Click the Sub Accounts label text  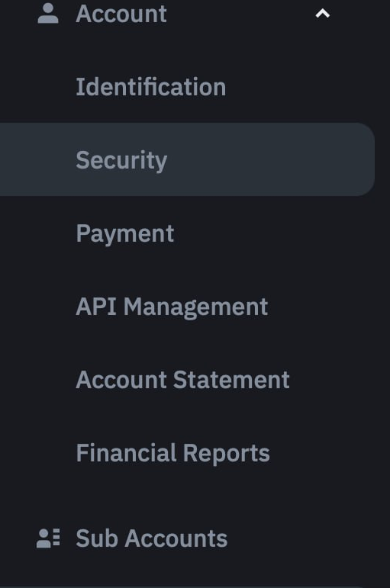click(152, 538)
